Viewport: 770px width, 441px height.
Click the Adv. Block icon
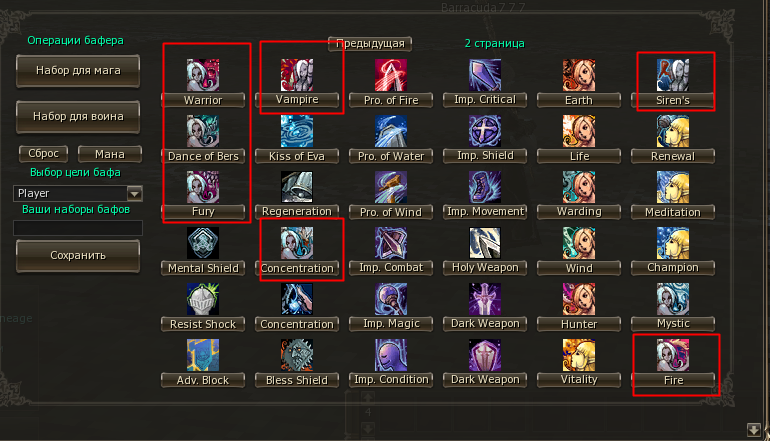[x=203, y=355]
